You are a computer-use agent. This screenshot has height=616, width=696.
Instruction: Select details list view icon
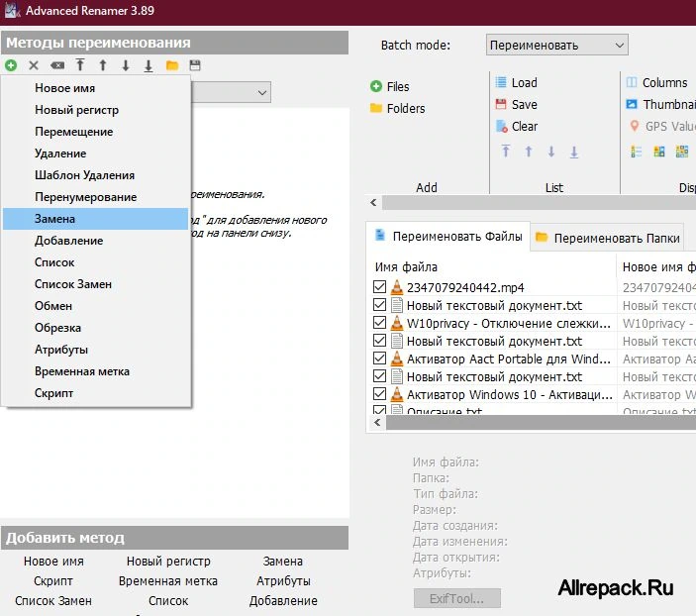[x=636, y=152]
